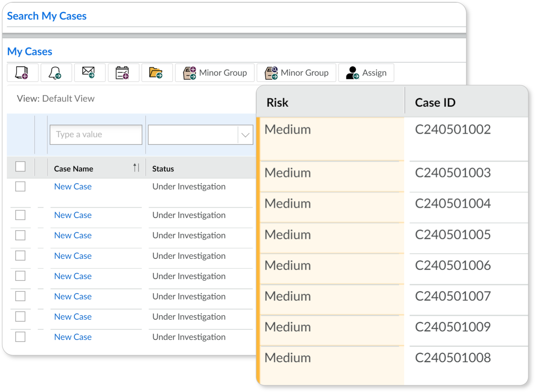Click the add new case document icon
Screen dimensions: 535x392
[22, 73]
